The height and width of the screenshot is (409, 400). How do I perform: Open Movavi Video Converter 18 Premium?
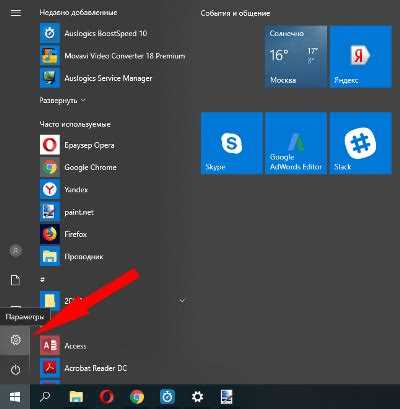click(113, 56)
